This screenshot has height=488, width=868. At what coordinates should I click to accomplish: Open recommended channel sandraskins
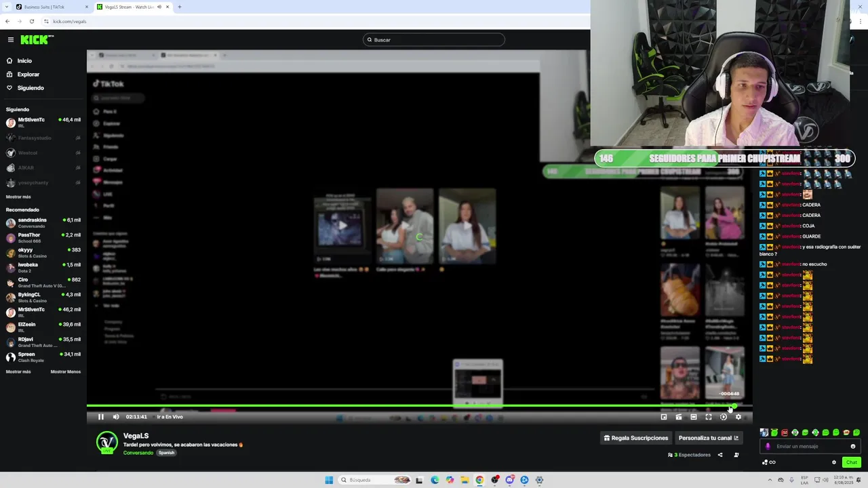43,223
